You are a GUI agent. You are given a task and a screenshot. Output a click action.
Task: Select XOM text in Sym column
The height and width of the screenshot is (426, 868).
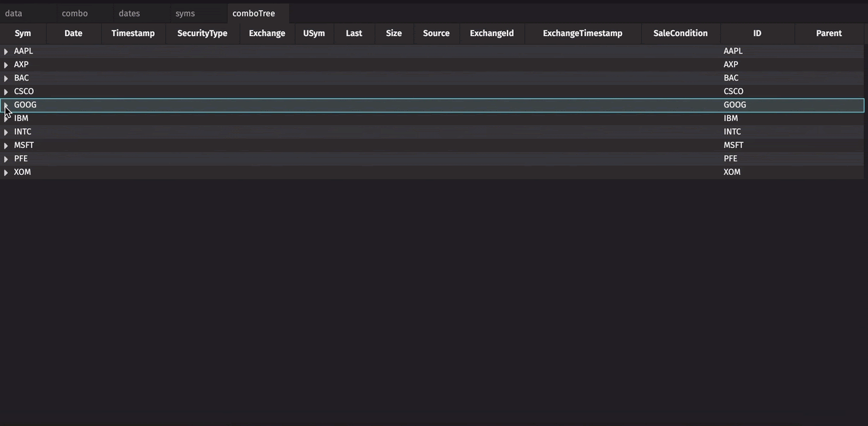coord(23,172)
